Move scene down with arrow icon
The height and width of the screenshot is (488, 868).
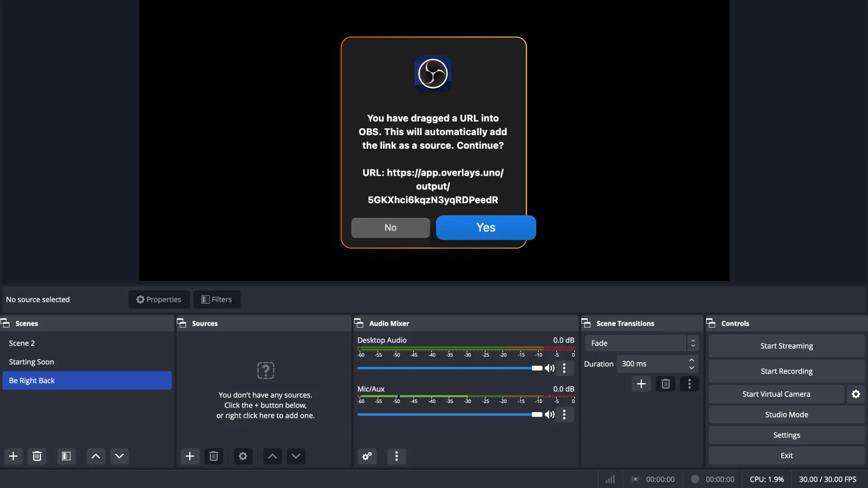pos(119,456)
